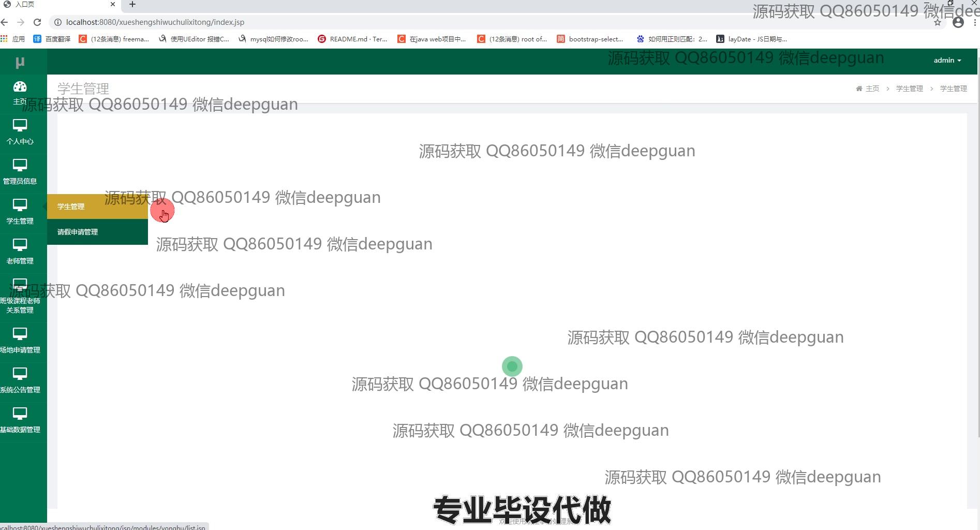Open the 应用 apps bookmark
The width and height of the screenshot is (980, 530).
coord(13,39)
